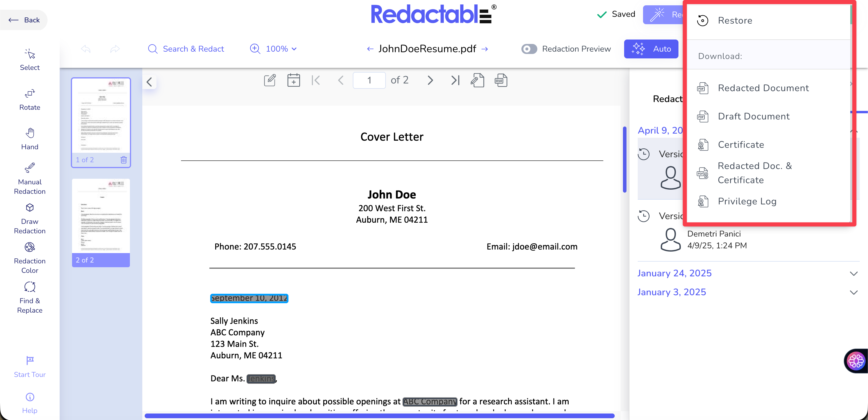The height and width of the screenshot is (420, 868).
Task: Open the pink assistant chat widget
Action: point(856,361)
